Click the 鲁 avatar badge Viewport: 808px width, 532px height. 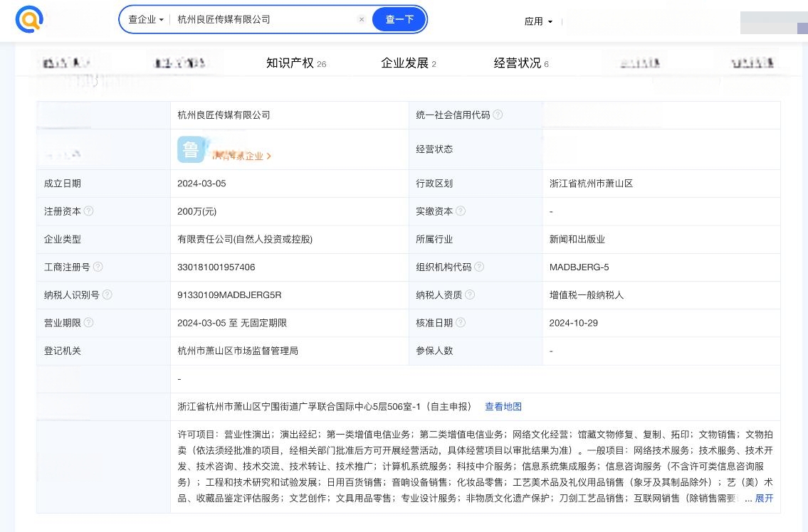(x=191, y=149)
